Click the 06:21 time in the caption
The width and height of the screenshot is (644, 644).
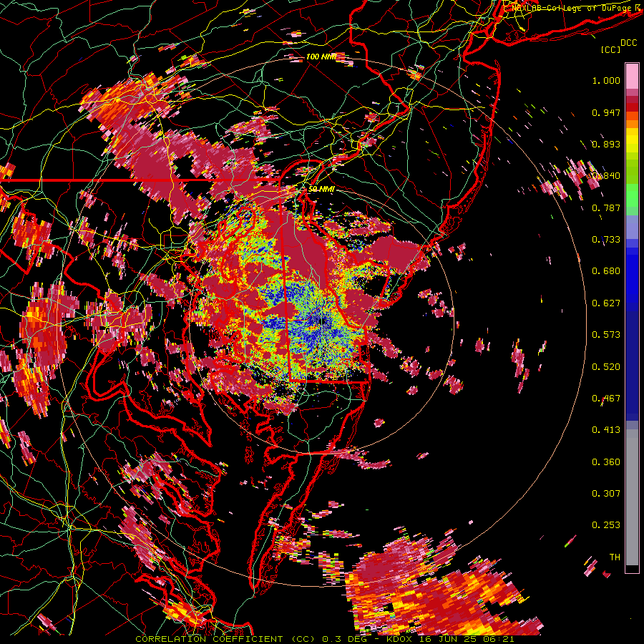(500, 639)
